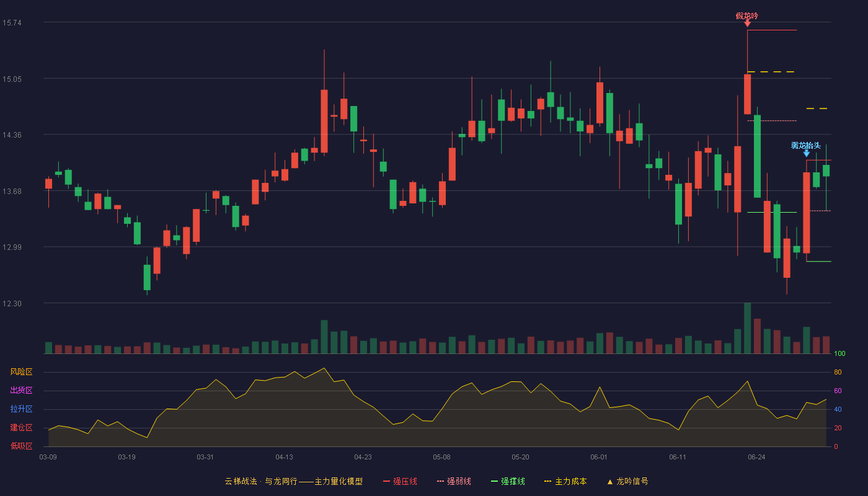Click the 13.68 price axis label

pyautogui.click(x=12, y=191)
